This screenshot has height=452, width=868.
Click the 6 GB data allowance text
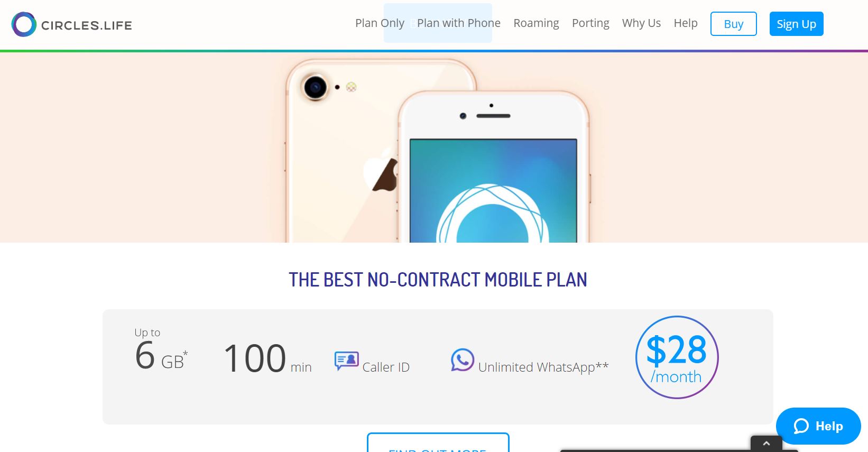coord(161,355)
